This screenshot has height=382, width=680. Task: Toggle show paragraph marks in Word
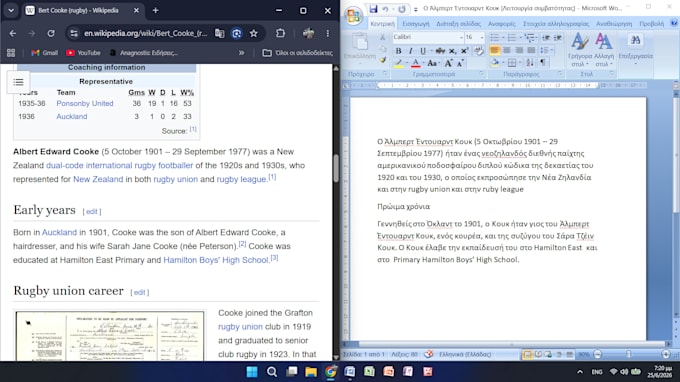[x=543, y=63]
